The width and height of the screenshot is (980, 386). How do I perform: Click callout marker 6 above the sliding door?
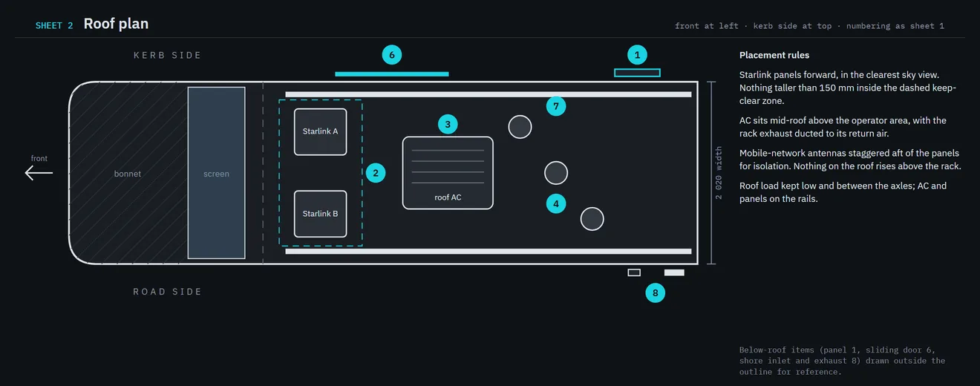(x=392, y=54)
